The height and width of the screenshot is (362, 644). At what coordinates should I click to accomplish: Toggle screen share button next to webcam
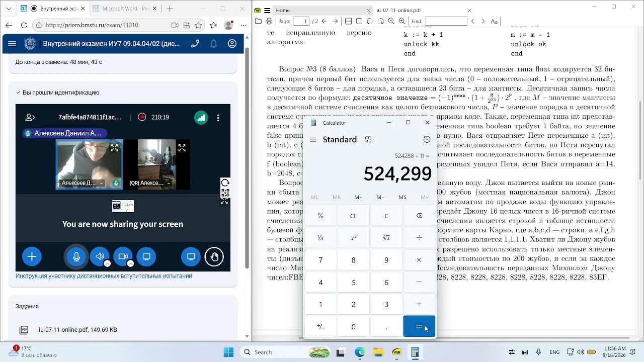pyautogui.click(x=146, y=257)
